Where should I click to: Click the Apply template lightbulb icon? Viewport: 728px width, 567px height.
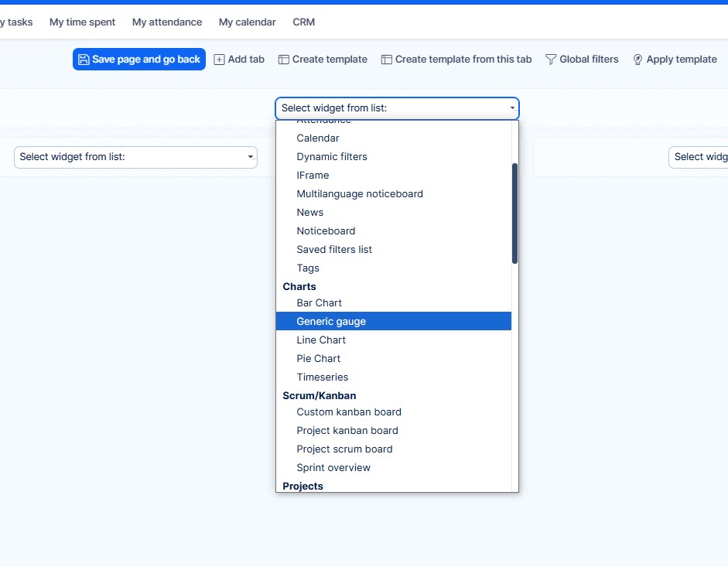(638, 60)
